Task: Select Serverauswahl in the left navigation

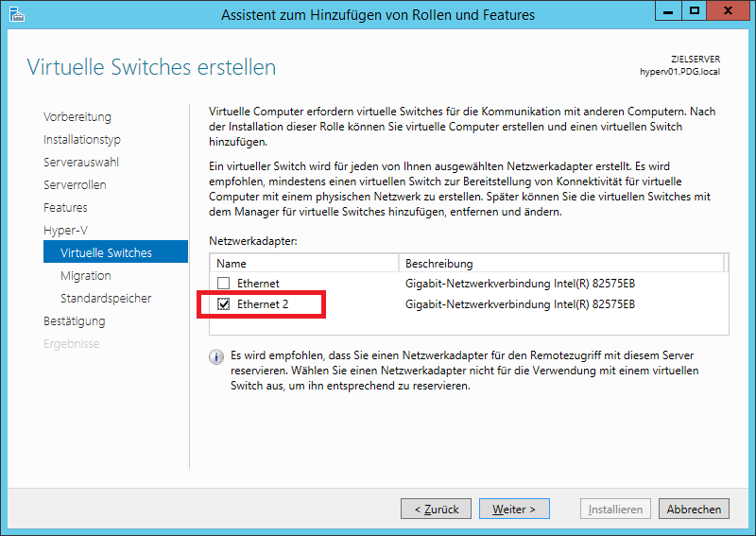Action: tap(81, 163)
